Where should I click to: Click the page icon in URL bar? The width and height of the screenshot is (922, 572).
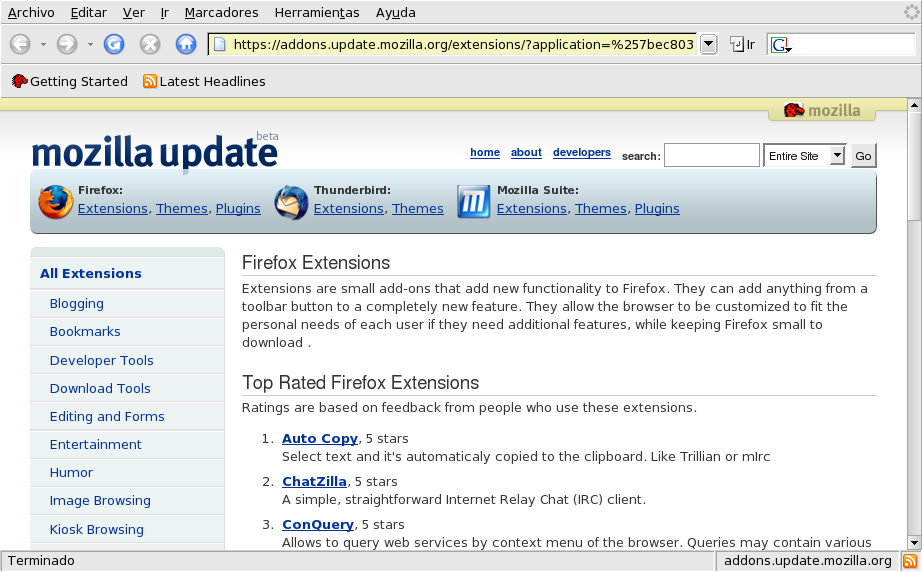click(x=219, y=44)
